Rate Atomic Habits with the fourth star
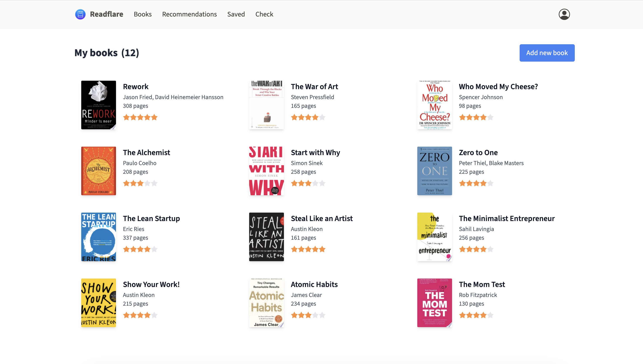The height and width of the screenshot is (364, 643). [x=315, y=315]
